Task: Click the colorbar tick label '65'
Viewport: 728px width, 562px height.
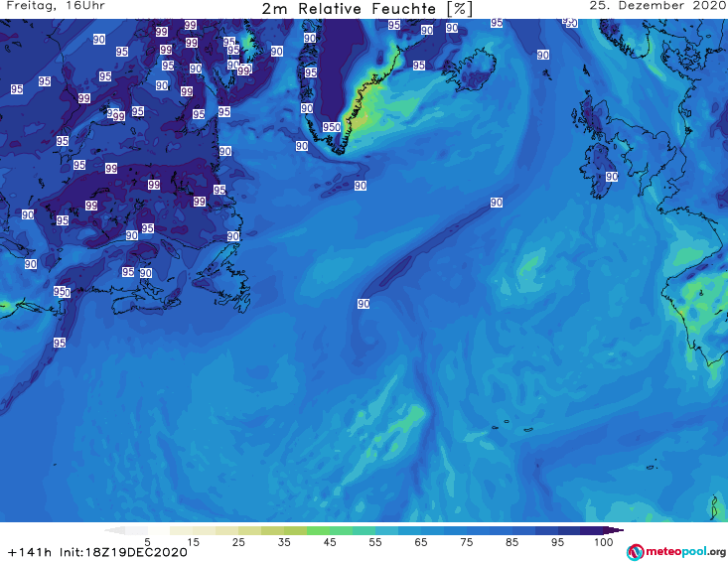Action: [421, 542]
